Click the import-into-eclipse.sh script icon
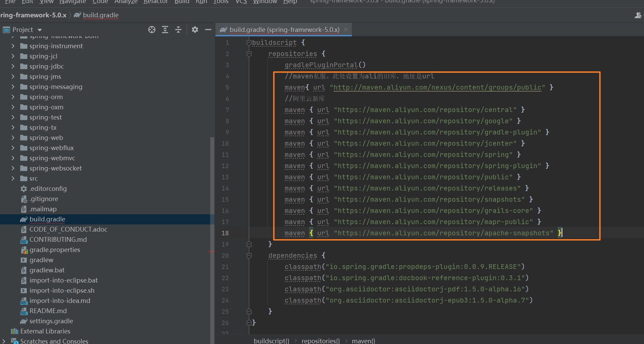644x344 pixels. click(24, 291)
